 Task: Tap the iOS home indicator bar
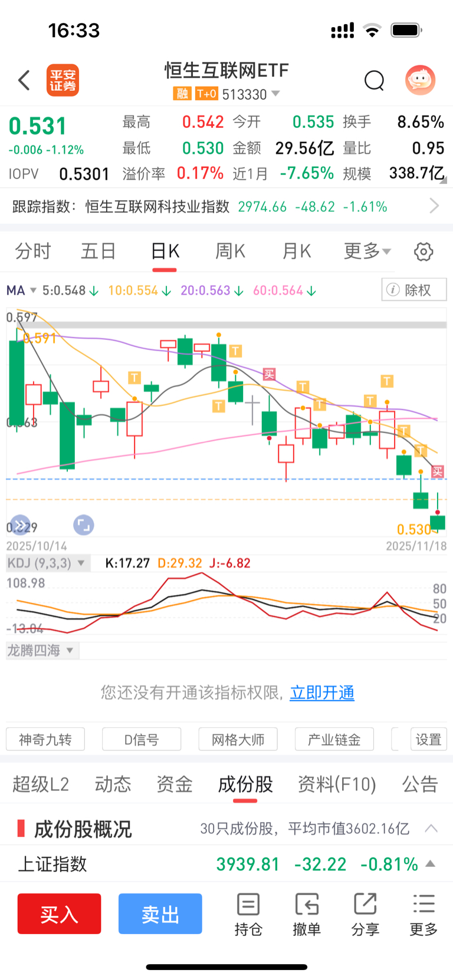tap(226, 967)
